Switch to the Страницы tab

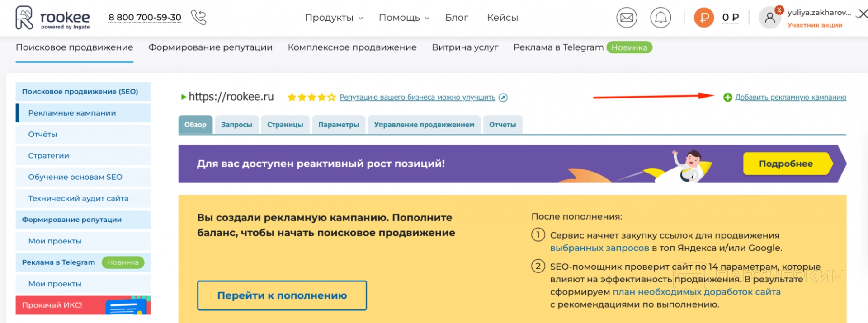pyautogui.click(x=285, y=125)
